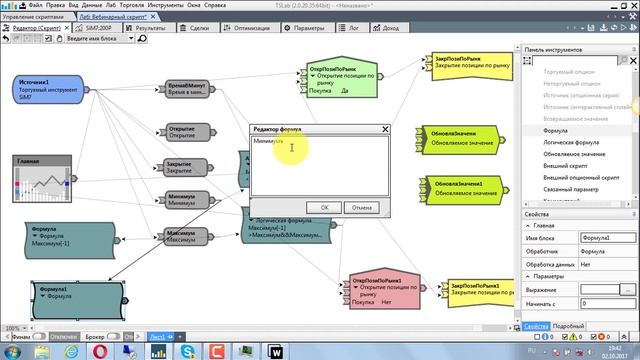Select the green ОткрПозиПоРынк block

coord(342,77)
